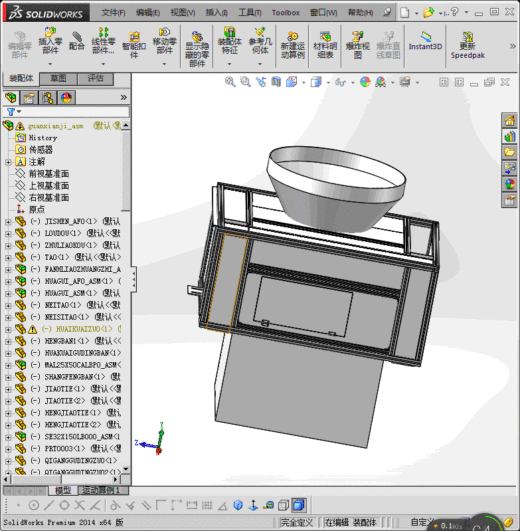
Task: Open the Linear Component Pattern dropdown arrow
Action: [x=103, y=64]
